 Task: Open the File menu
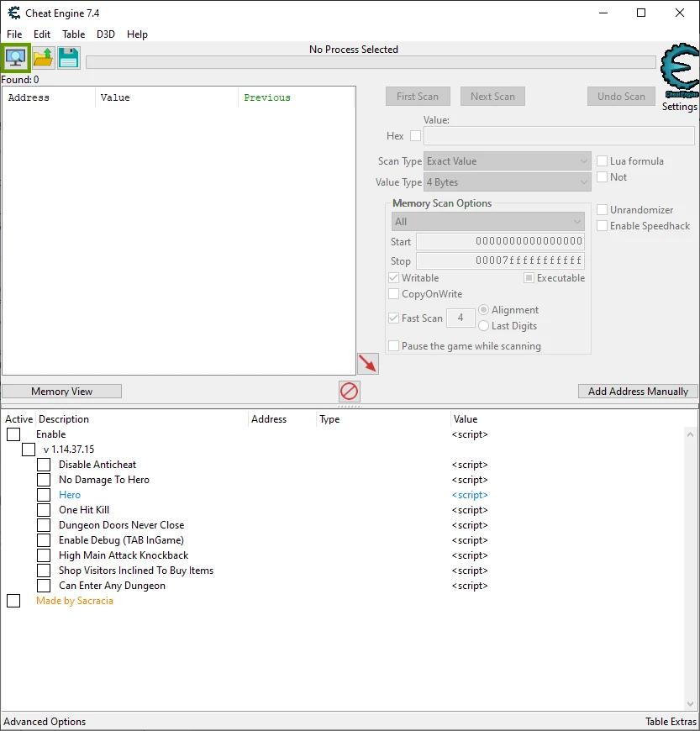(x=14, y=34)
